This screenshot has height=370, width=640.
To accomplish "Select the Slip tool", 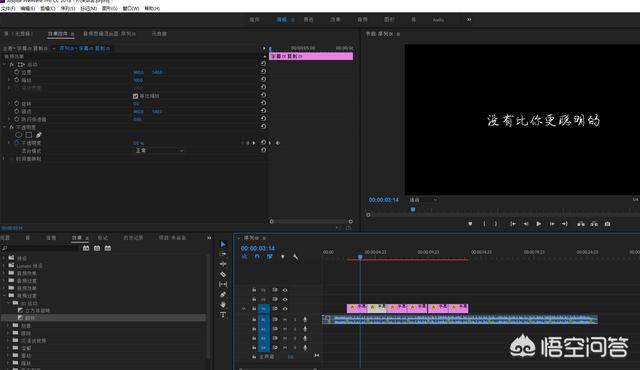I will pyautogui.click(x=223, y=284).
